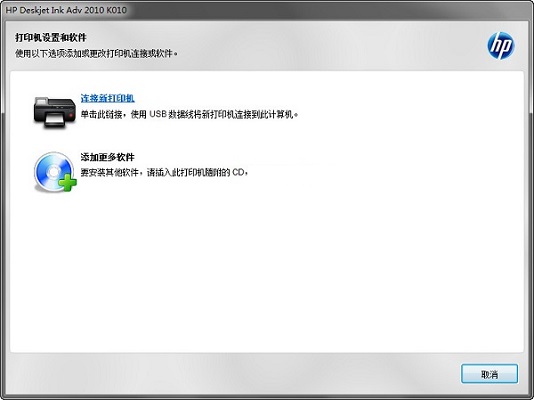Click the green plus badge on CD icon
The height and width of the screenshot is (400, 534).
pos(68,183)
